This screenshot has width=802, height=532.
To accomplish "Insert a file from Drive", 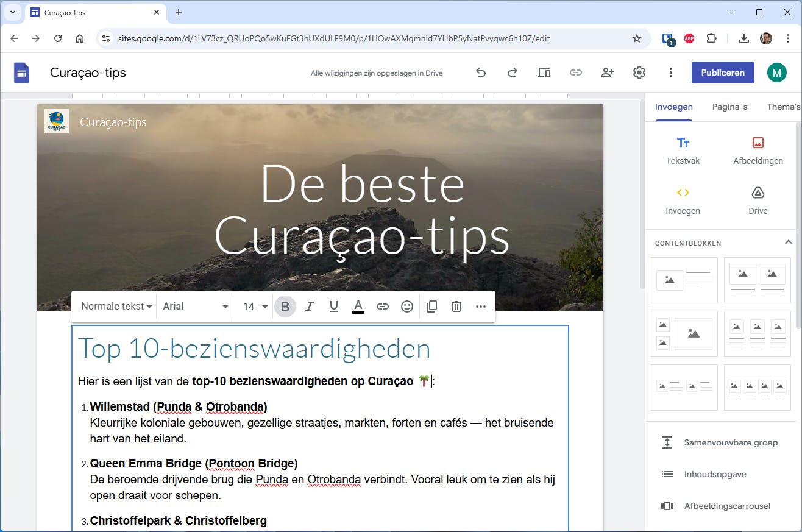I will click(758, 200).
